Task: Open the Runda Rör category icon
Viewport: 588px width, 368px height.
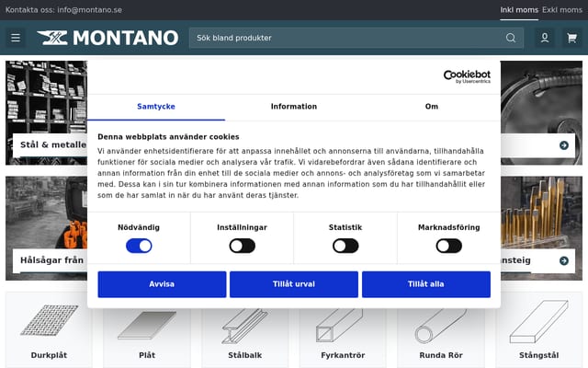Action: (x=441, y=326)
